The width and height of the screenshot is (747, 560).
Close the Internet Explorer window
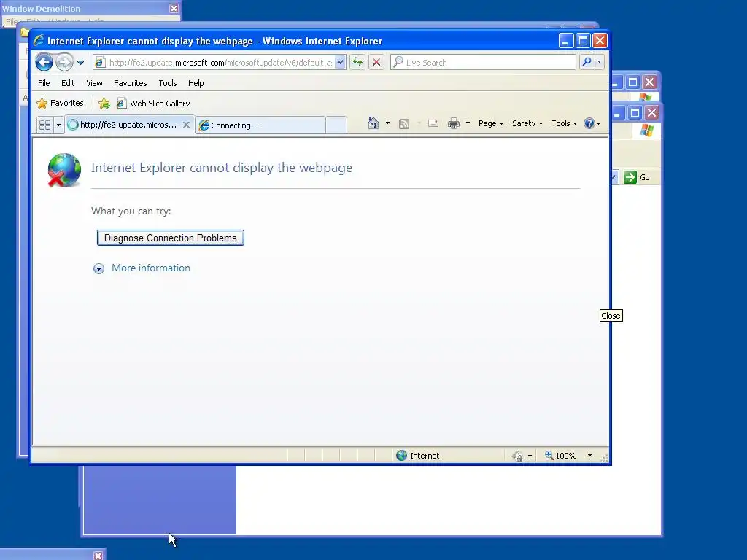click(600, 41)
